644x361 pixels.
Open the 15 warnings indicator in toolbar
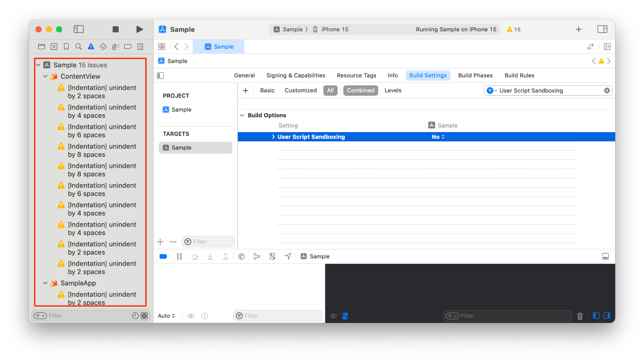click(x=513, y=29)
